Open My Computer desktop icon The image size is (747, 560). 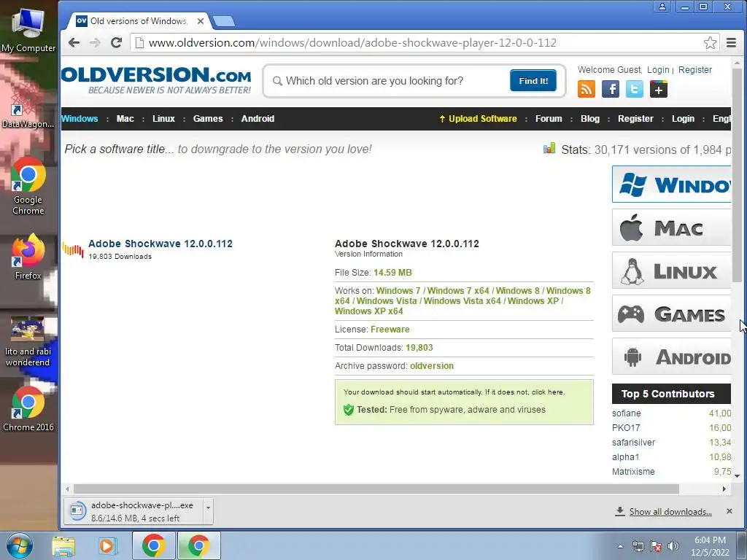28,29
